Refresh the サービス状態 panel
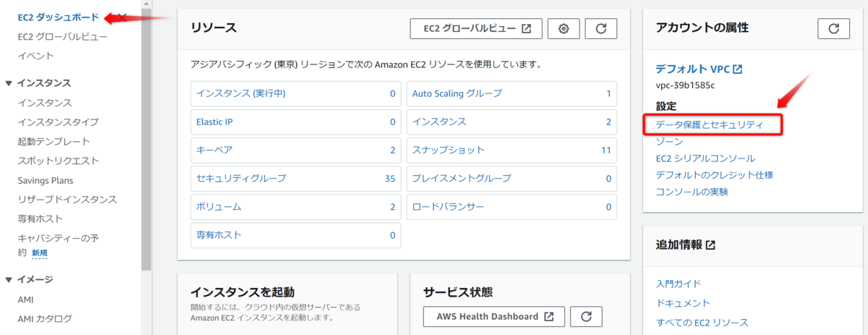 click(x=587, y=316)
